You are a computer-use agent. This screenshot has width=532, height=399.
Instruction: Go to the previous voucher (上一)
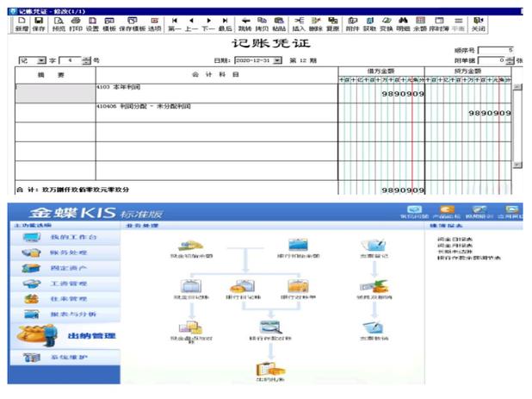point(191,24)
